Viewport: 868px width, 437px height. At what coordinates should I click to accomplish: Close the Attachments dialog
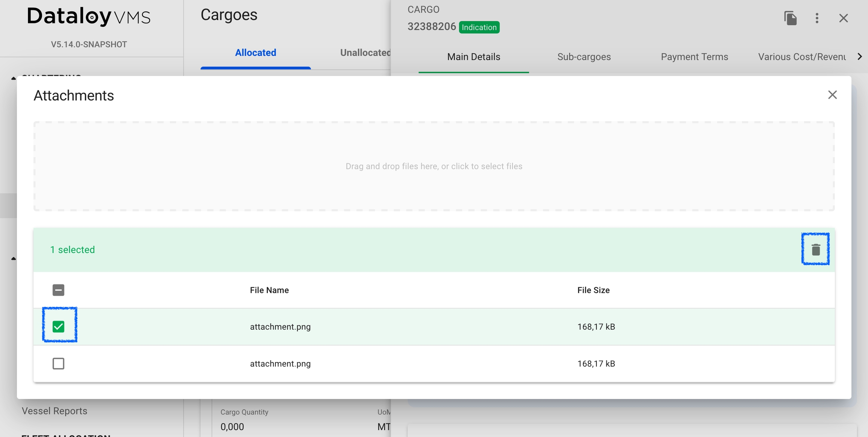pyautogui.click(x=832, y=95)
